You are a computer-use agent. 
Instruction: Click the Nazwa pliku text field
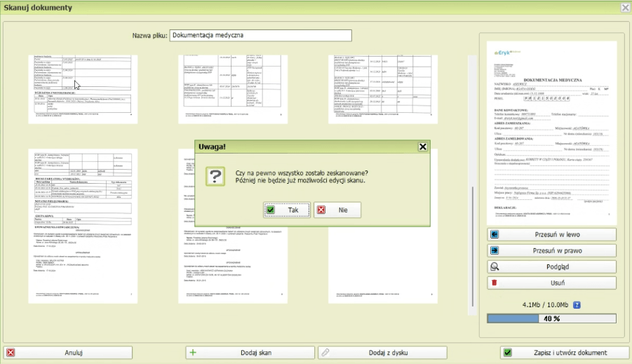(x=260, y=35)
